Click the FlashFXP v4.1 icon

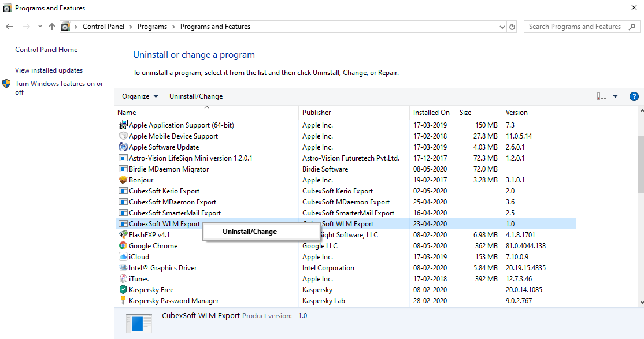(123, 234)
